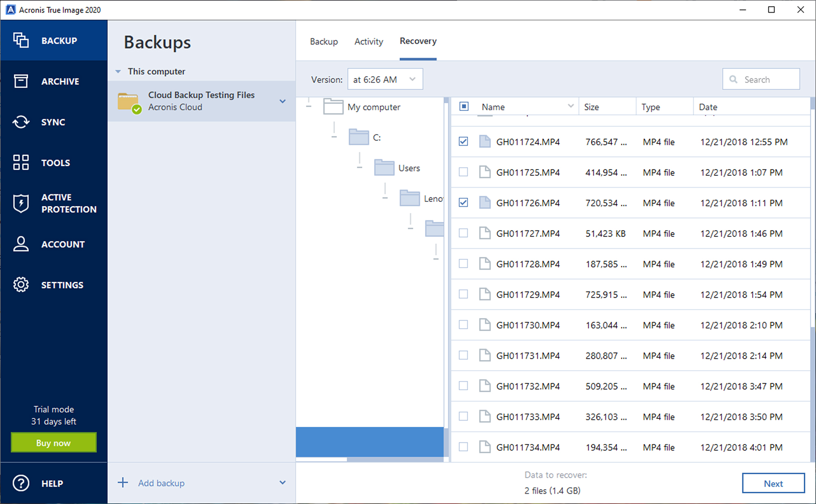
Task: Click the magnifier icon in Search box
Action: pyautogui.click(x=733, y=80)
